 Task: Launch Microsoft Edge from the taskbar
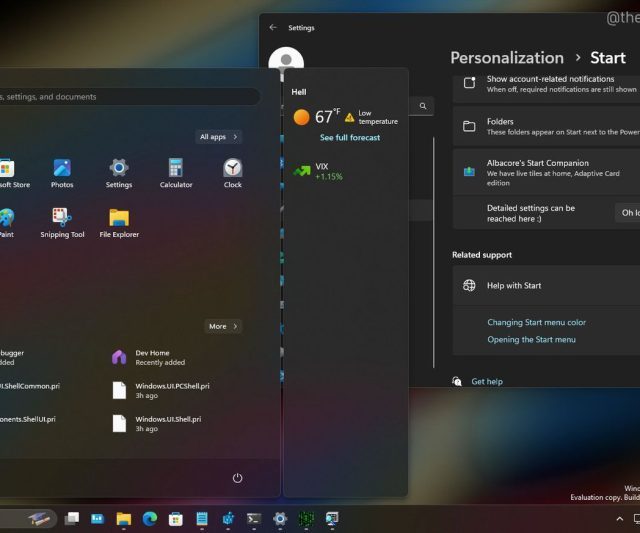pyautogui.click(x=150, y=519)
